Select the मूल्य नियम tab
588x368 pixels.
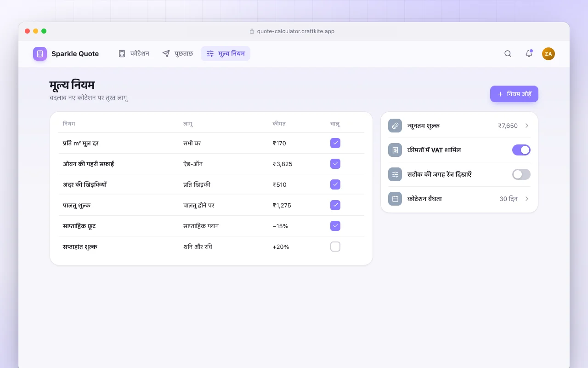226,54
